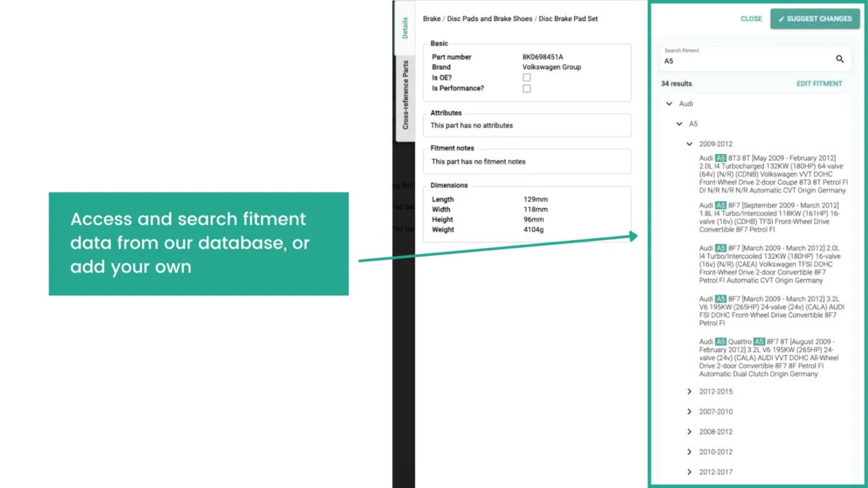Click the CLOSE button
This screenshot has height=488, width=868.
pyautogui.click(x=752, y=19)
